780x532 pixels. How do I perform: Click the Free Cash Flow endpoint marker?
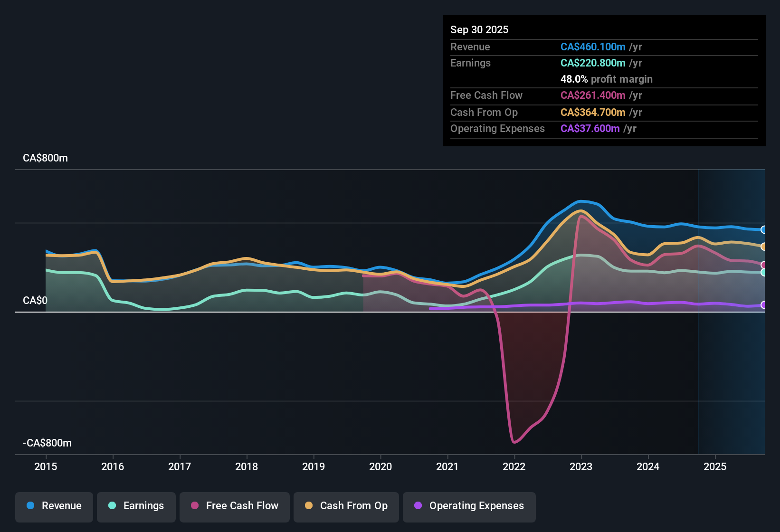(763, 265)
